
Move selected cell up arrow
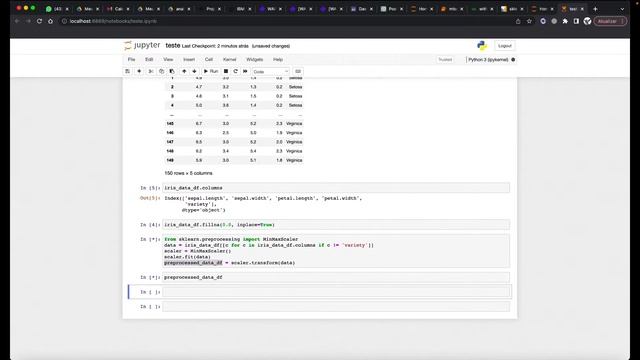pyautogui.click(x=184, y=71)
